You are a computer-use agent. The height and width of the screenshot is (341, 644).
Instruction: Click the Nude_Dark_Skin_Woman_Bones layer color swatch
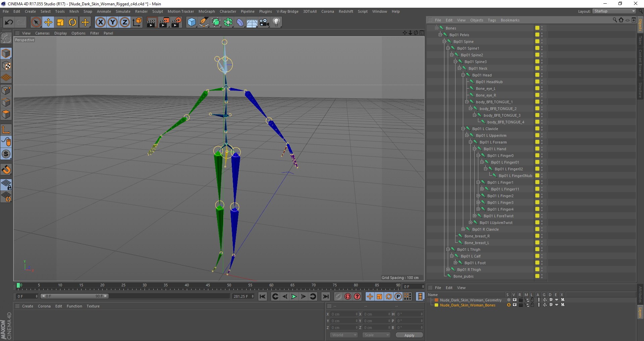pyautogui.click(x=436, y=305)
